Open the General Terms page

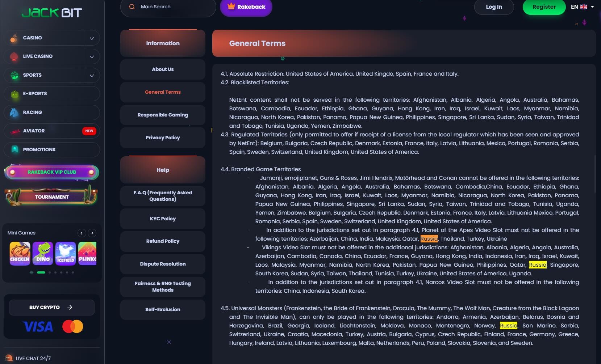pyautogui.click(x=163, y=92)
